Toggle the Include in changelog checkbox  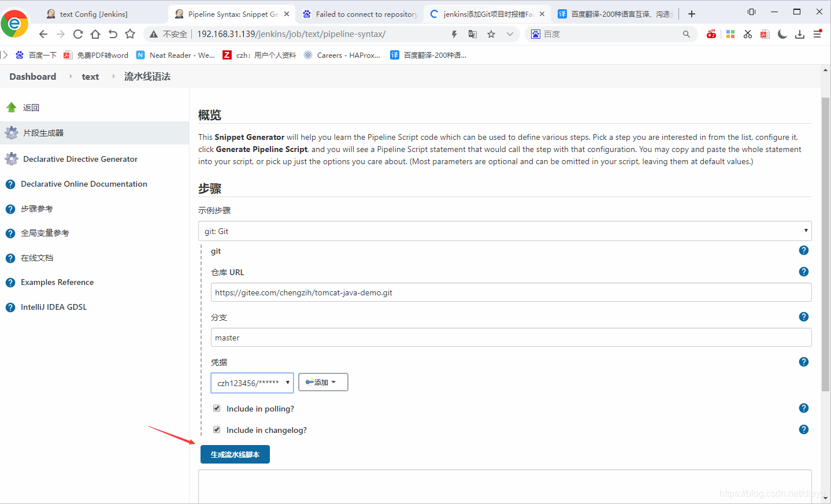(x=217, y=429)
